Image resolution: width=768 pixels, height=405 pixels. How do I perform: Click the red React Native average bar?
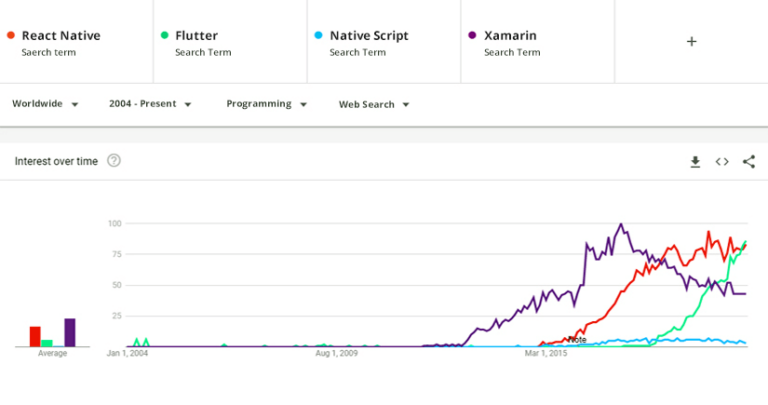click(35, 336)
